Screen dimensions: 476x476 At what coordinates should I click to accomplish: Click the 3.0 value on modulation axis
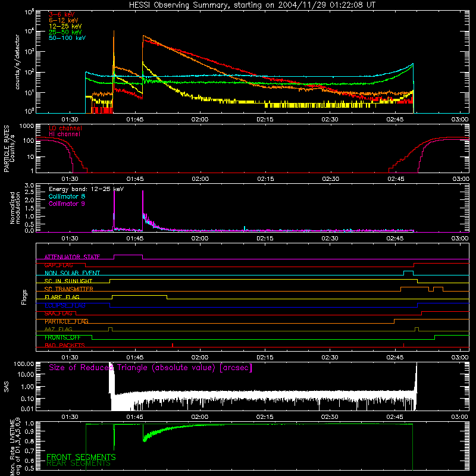click(29, 186)
